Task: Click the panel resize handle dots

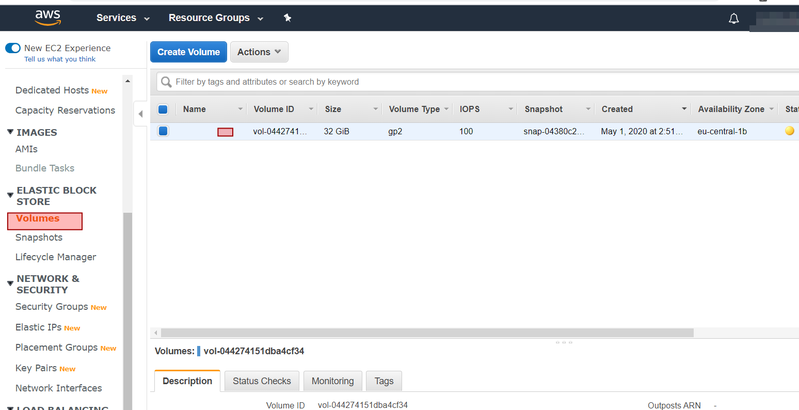Action: pos(564,342)
